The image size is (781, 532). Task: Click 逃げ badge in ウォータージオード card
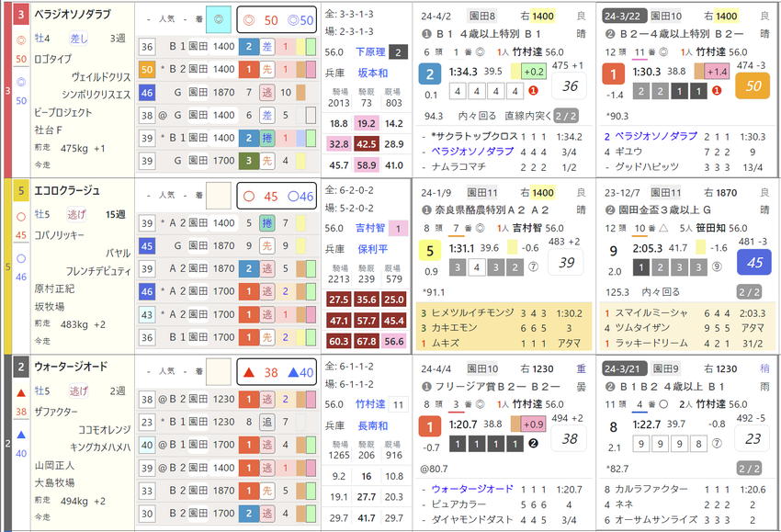[78, 391]
